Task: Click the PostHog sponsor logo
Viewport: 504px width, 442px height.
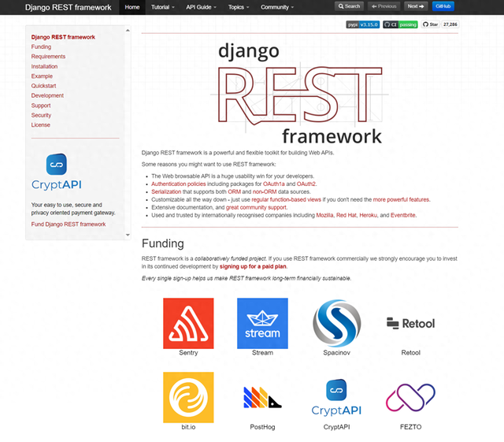Action: click(x=262, y=397)
